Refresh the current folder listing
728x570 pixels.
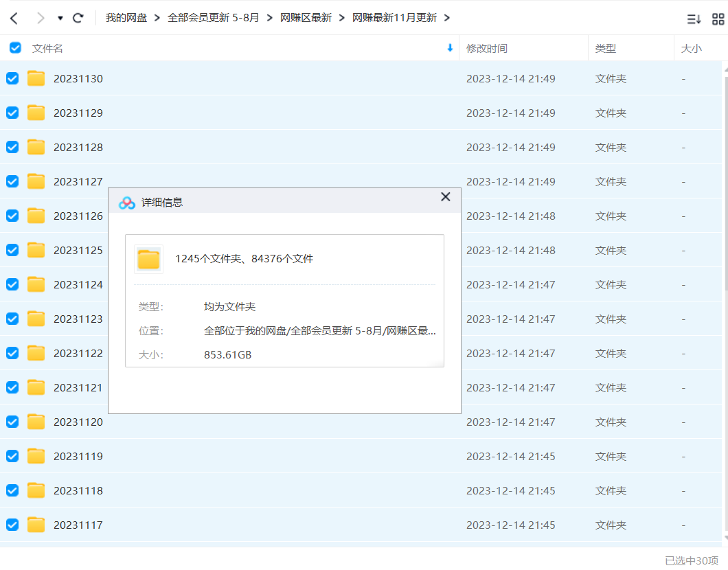[78, 18]
